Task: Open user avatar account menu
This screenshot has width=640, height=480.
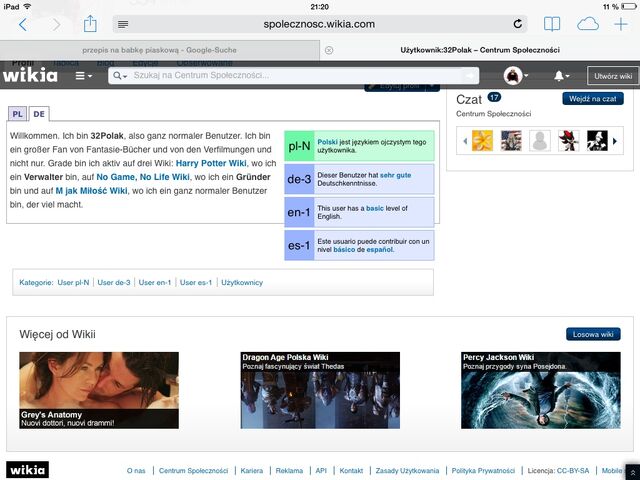Action: point(516,76)
